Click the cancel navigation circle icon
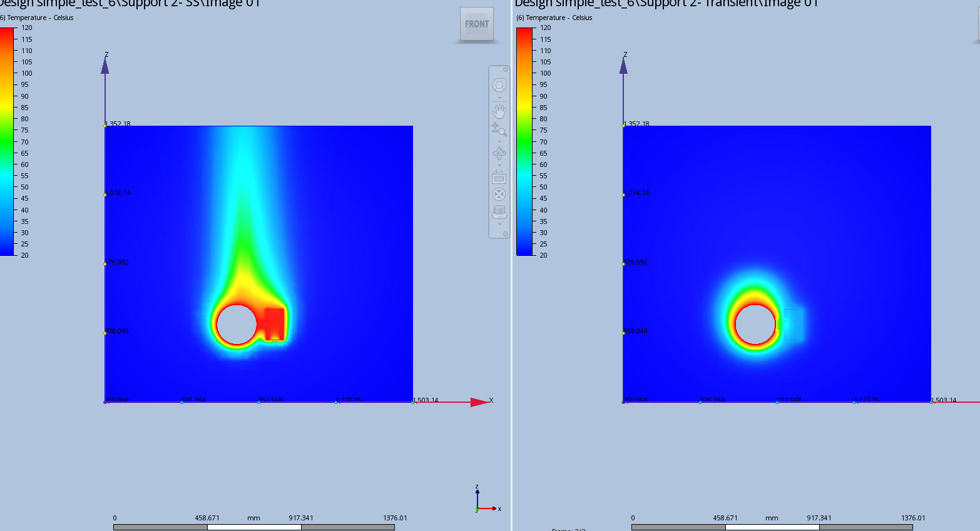The image size is (980, 531). click(499, 194)
